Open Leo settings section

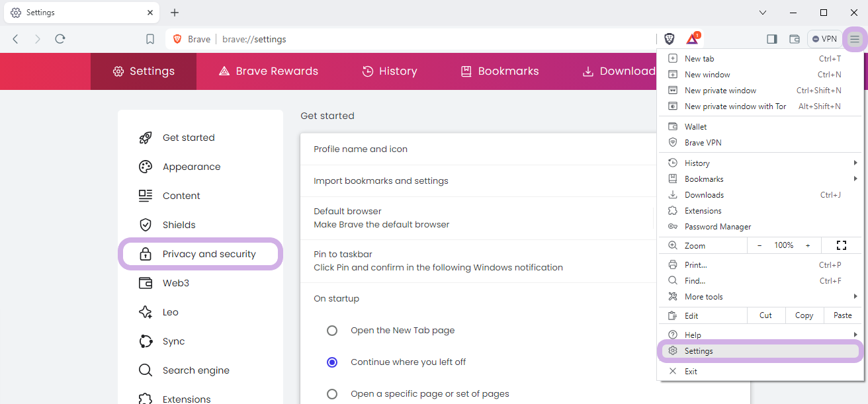click(x=200, y=312)
